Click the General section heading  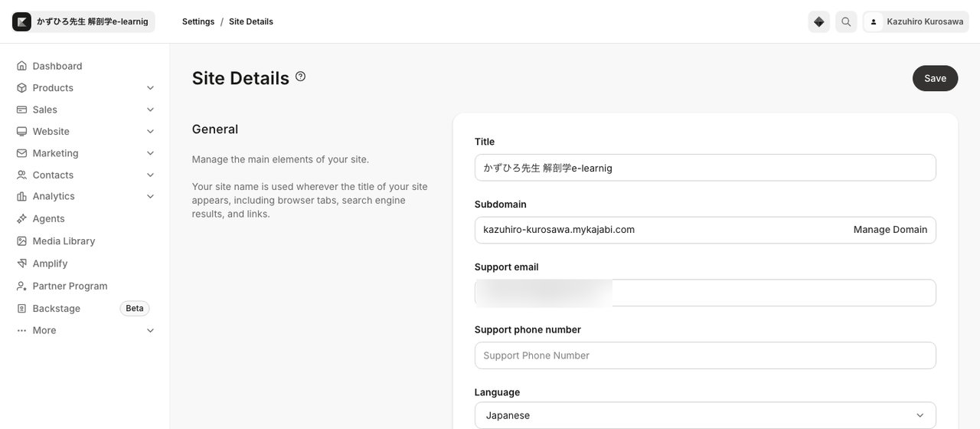coord(215,129)
